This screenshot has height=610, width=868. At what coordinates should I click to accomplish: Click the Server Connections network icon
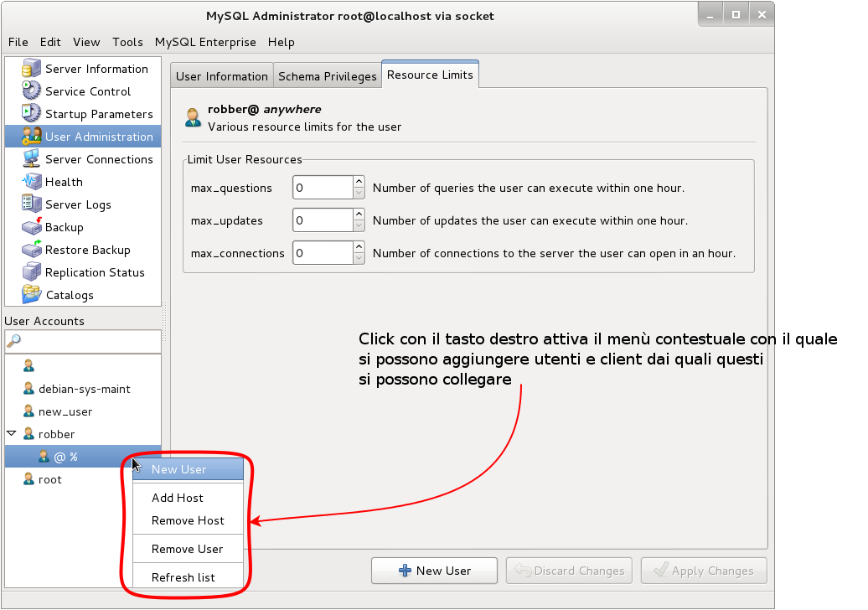pyautogui.click(x=31, y=159)
